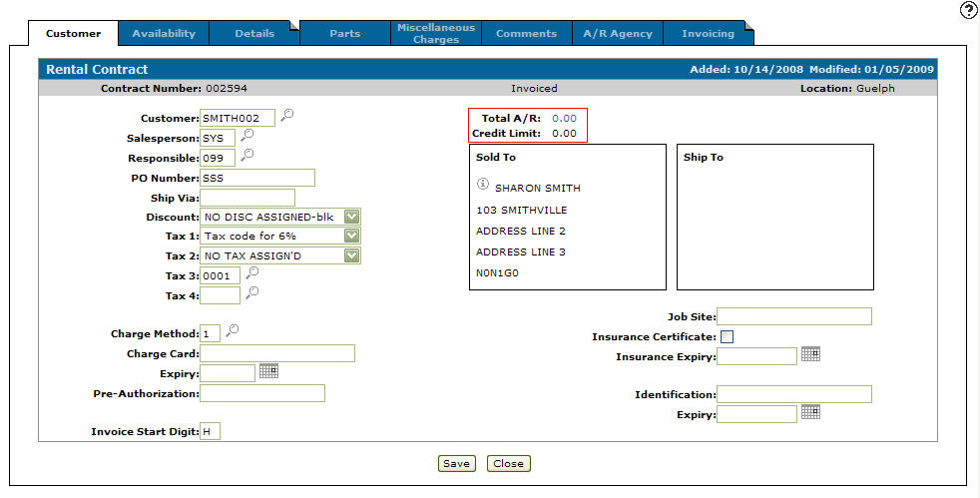Viewport: 980px width, 498px height.
Task: Open the Miscellaneous Charges tab
Action: (436, 33)
